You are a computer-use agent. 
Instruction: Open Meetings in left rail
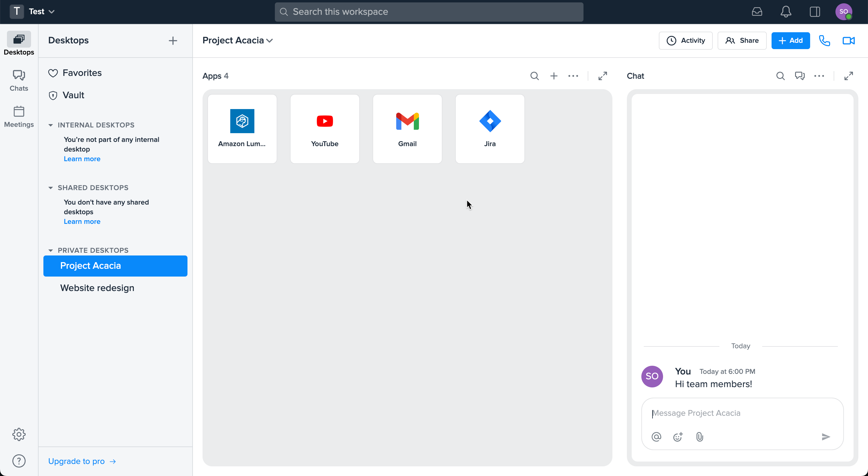tap(19, 117)
